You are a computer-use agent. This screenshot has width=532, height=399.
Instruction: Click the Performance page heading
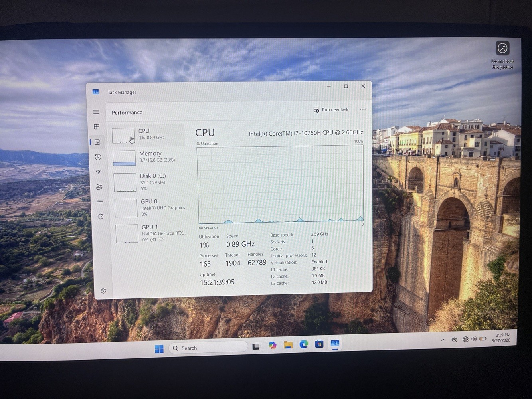click(x=127, y=113)
